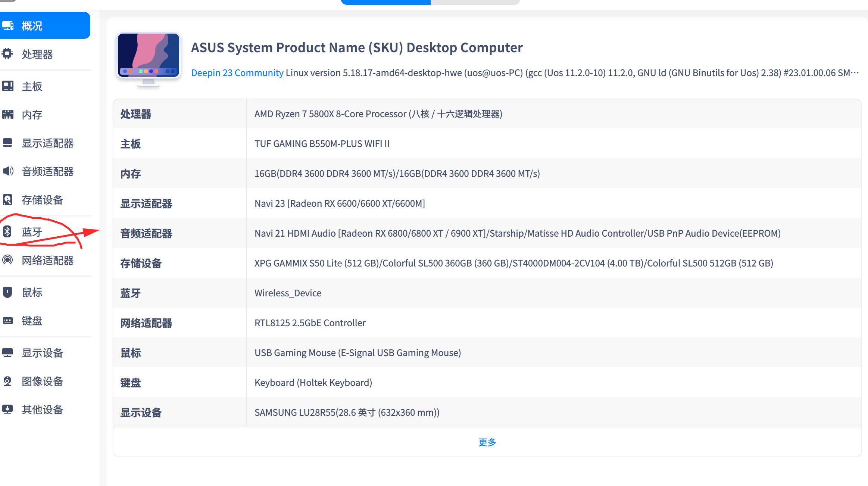This screenshot has width=868, height=486.
Task: Select the memory (内存) module icon
Action: pyautogui.click(x=7, y=115)
